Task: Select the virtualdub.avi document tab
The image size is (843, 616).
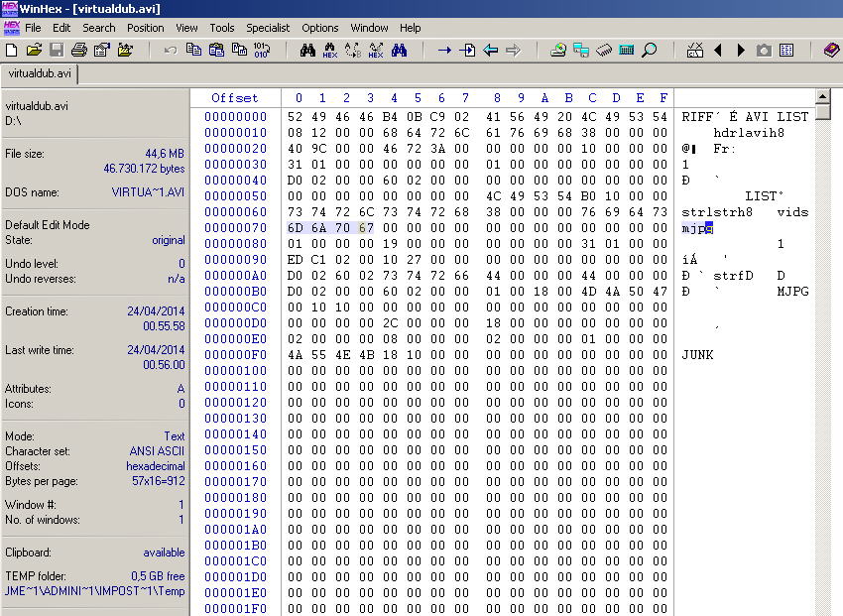Action: point(40,73)
